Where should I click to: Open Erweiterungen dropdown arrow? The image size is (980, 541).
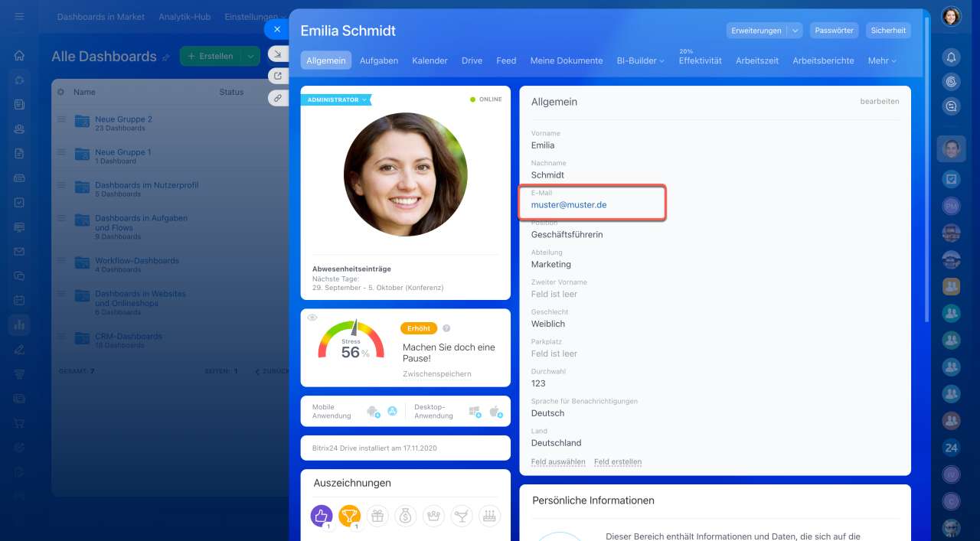pos(795,31)
